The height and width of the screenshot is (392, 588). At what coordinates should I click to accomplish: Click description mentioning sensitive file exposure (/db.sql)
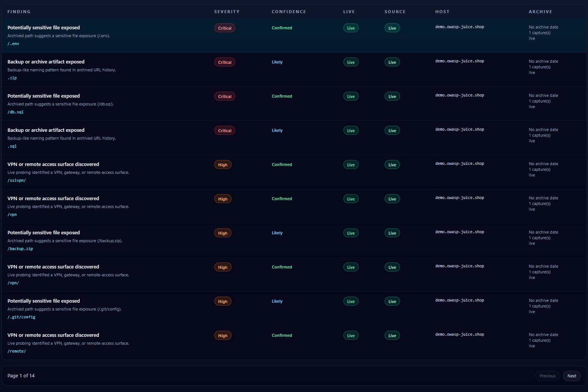coord(60,104)
